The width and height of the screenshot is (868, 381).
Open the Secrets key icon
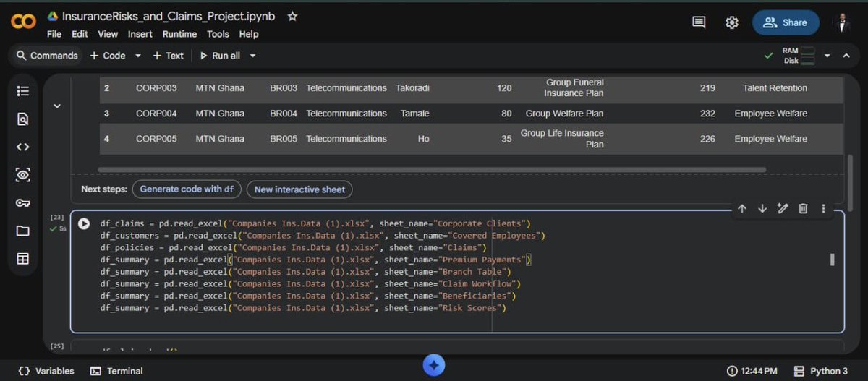[x=22, y=203]
